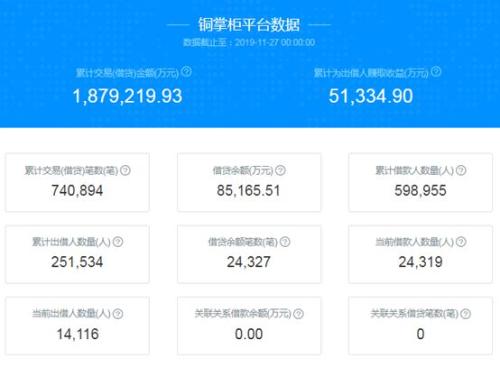
Task: Click help icon beside 当前出借人数量(人)
Action: [118, 314]
